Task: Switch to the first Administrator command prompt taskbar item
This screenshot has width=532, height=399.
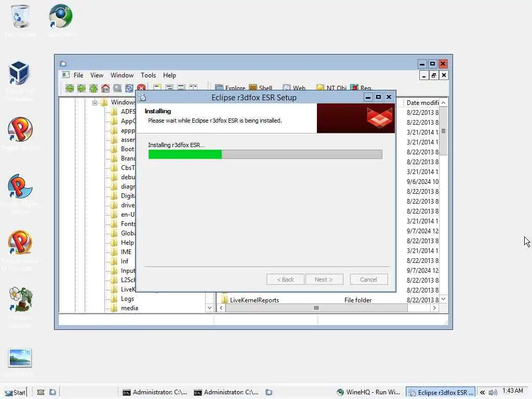Action: click(x=155, y=392)
